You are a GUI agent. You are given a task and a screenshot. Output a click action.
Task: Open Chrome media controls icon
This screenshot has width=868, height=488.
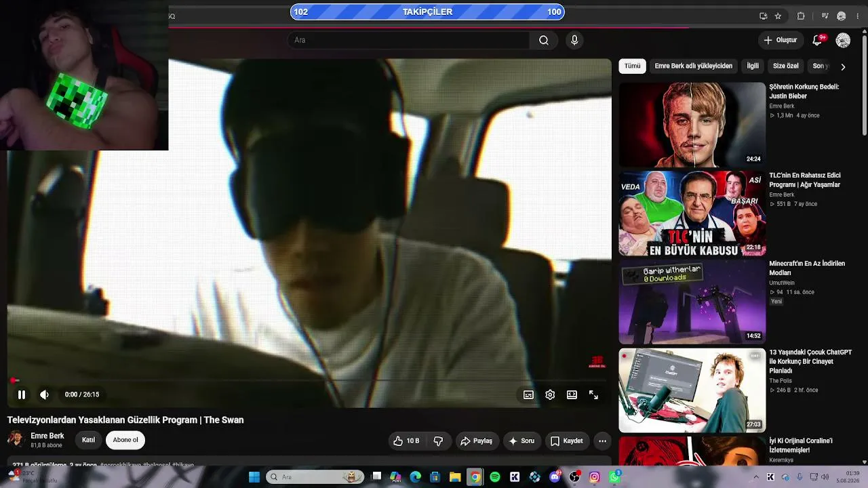coord(825,16)
